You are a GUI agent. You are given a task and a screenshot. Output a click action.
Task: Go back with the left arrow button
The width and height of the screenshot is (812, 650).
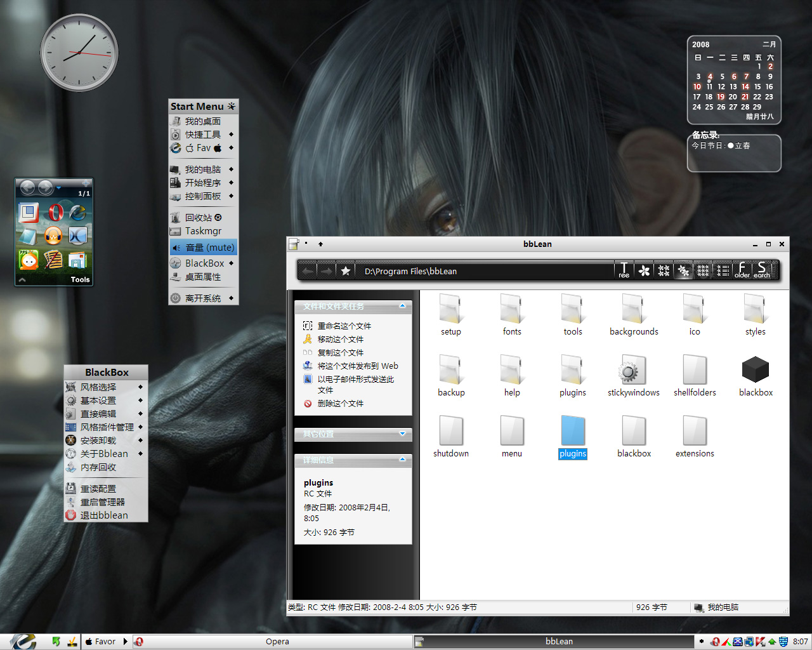click(x=308, y=271)
